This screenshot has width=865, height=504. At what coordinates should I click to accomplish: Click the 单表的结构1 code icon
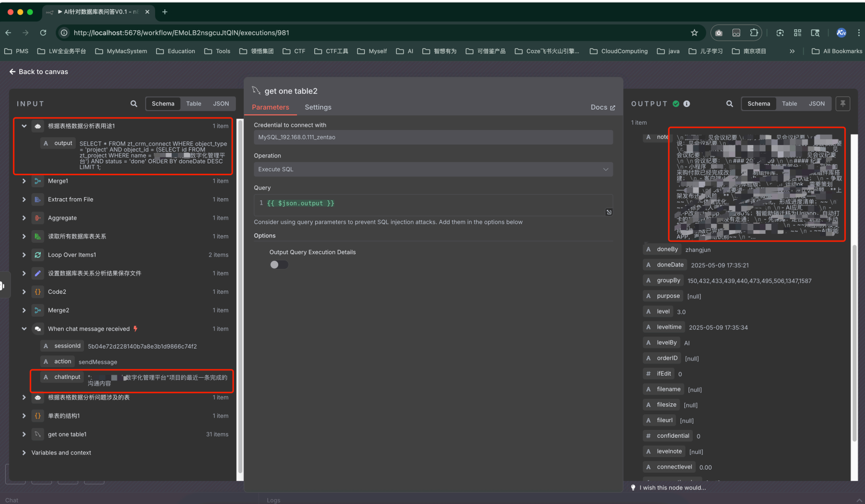(x=38, y=416)
